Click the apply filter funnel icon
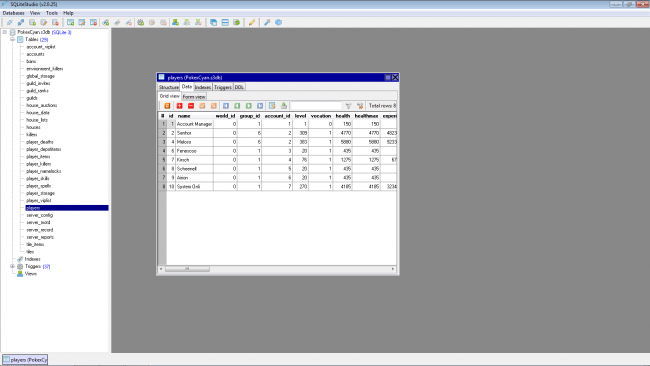The image size is (650, 366). (348, 106)
